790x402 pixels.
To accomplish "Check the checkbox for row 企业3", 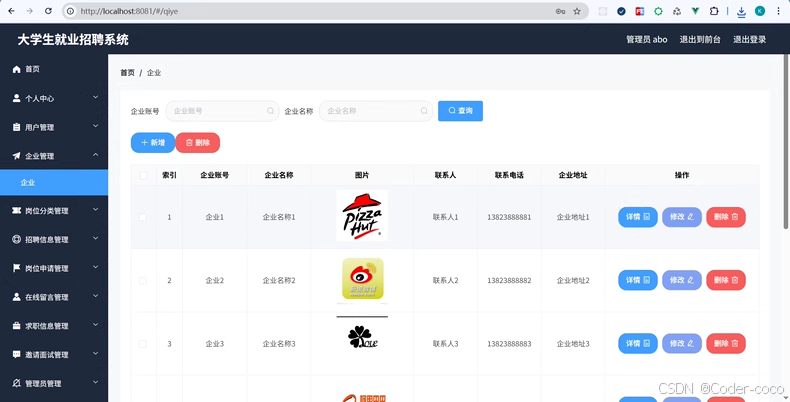I will point(143,344).
